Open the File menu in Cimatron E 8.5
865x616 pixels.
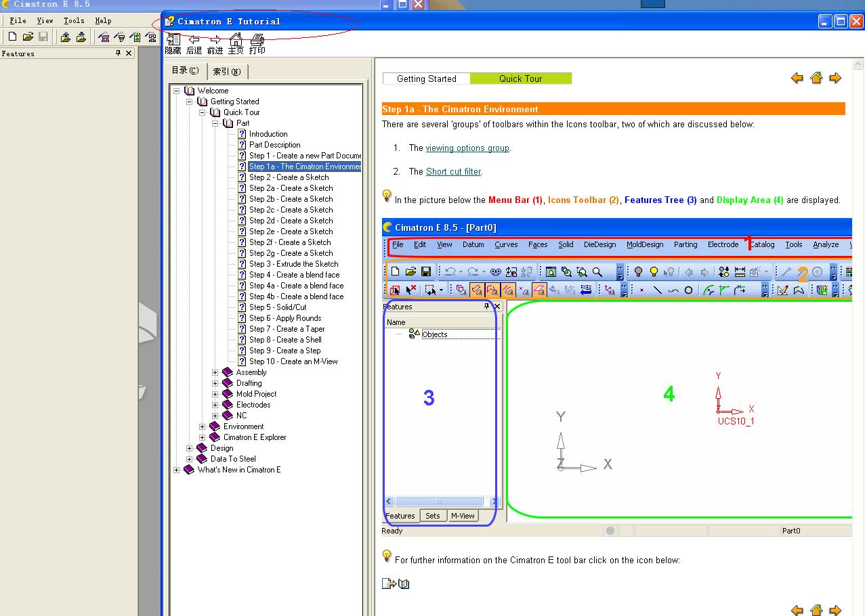tap(18, 21)
